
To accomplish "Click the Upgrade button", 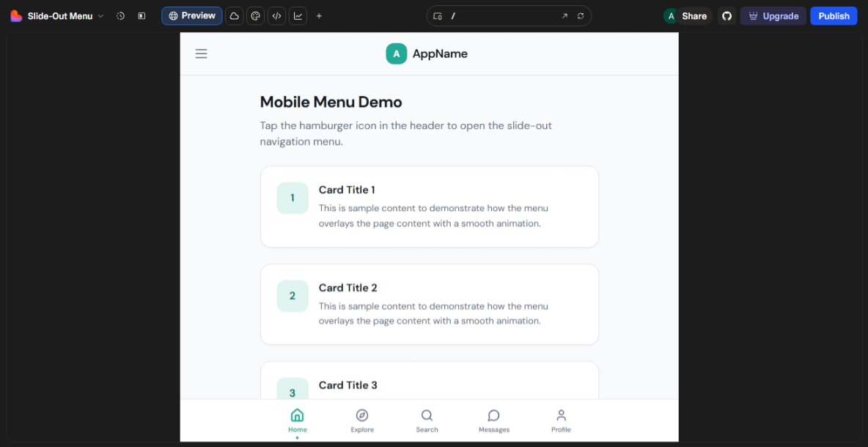I will [773, 16].
